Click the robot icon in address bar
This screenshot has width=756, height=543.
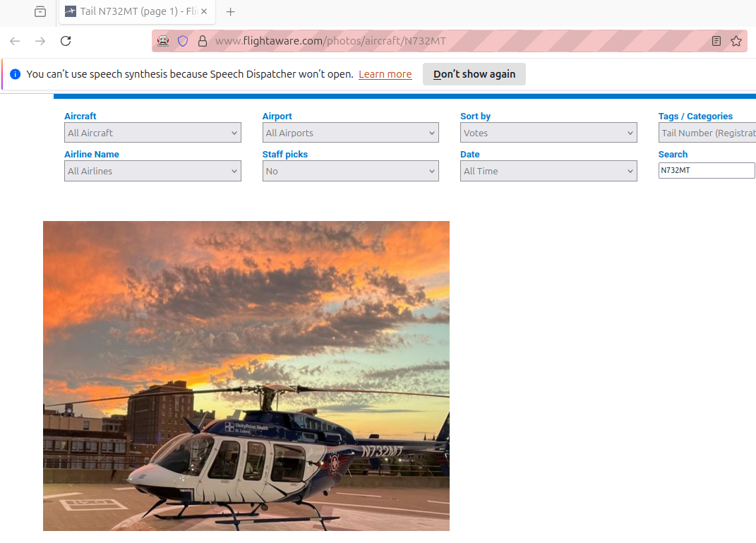click(x=163, y=41)
